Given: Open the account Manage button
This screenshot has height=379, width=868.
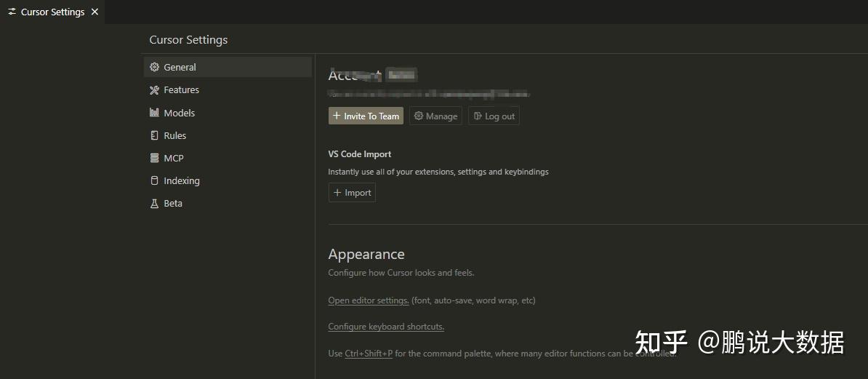Looking at the screenshot, I should 436,116.
